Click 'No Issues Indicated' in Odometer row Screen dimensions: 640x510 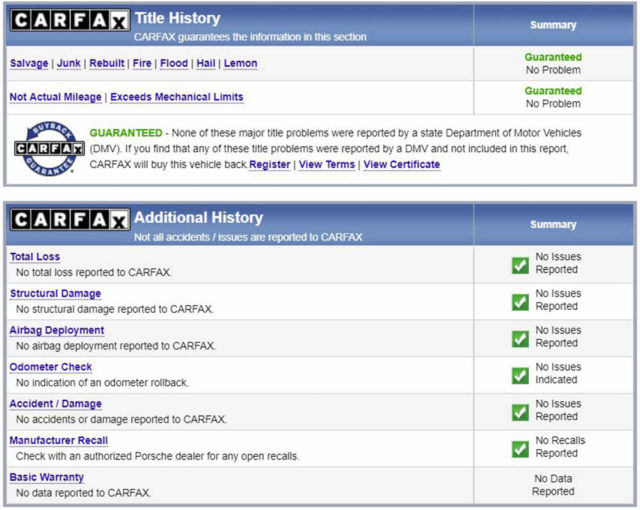pos(558,373)
